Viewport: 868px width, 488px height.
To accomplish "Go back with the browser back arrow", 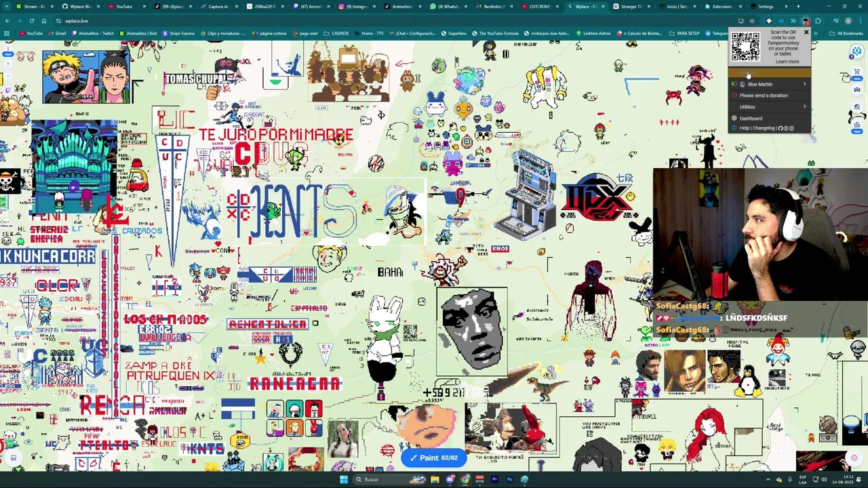I will (7, 21).
